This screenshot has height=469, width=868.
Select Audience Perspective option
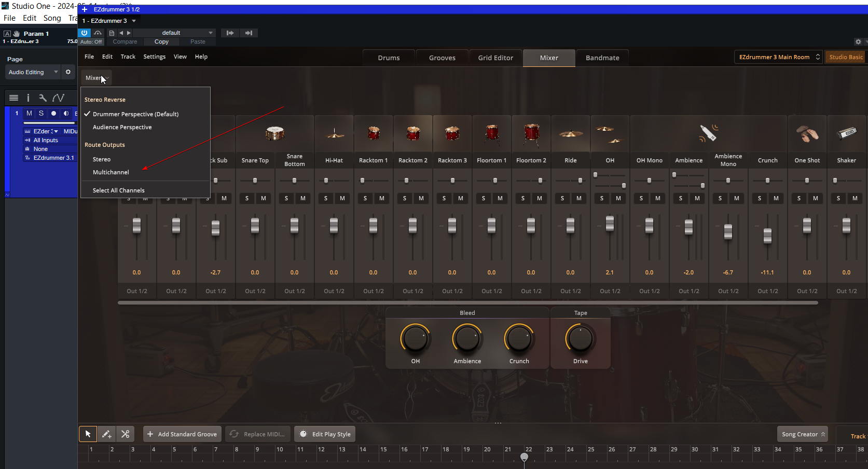tap(122, 127)
